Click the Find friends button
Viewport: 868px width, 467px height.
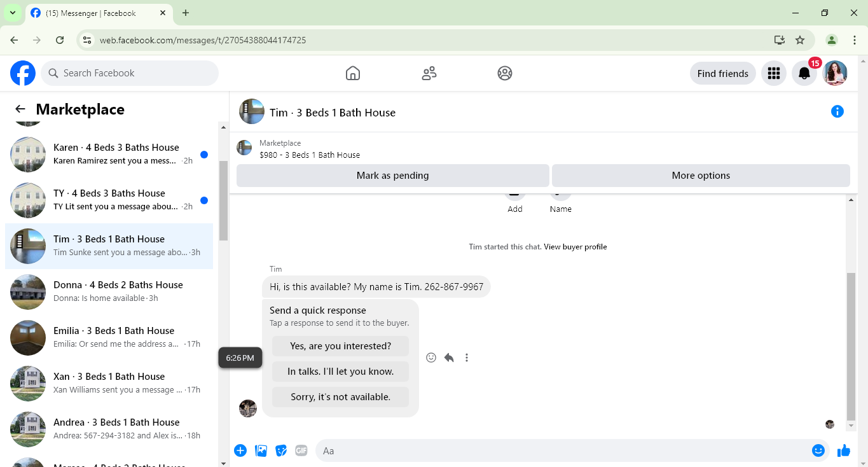[723, 73]
